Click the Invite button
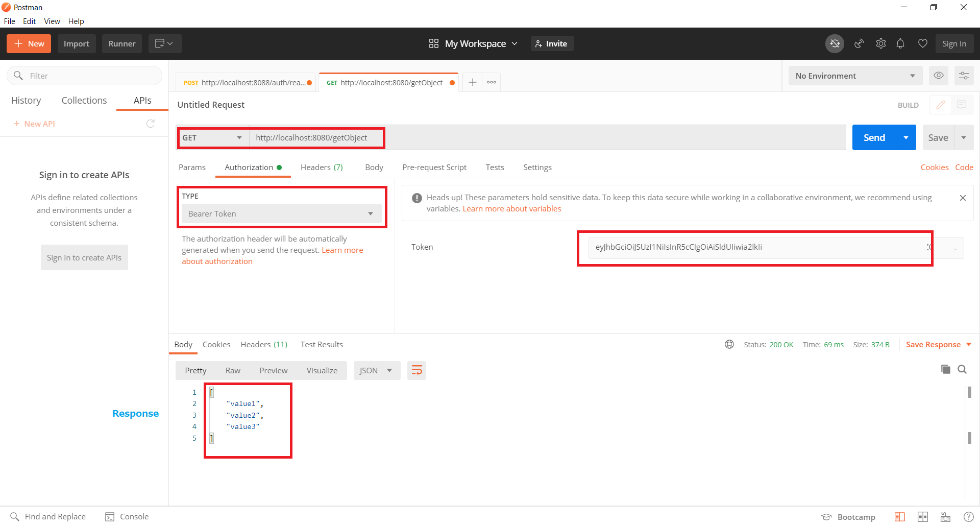The width and height of the screenshot is (980, 526). (552, 44)
